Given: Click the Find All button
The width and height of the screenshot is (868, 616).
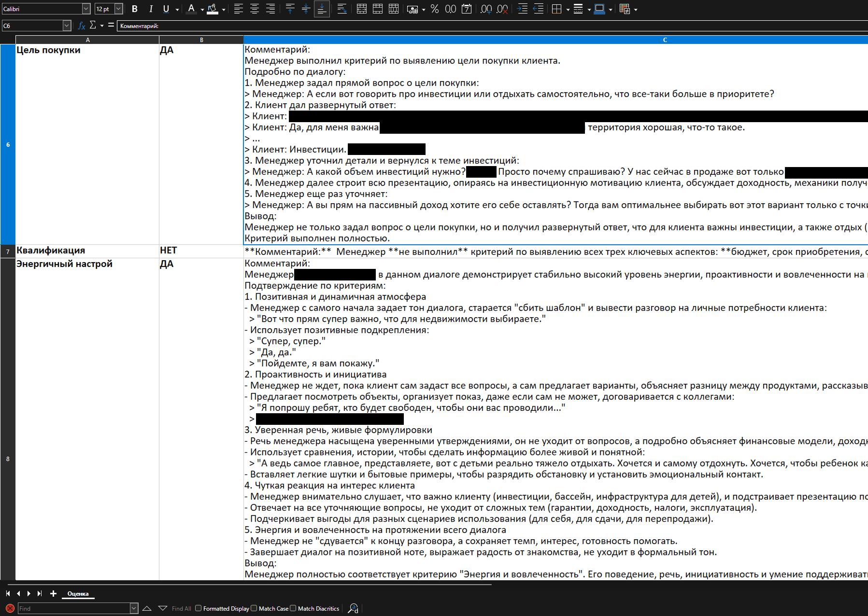Looking at the screenshot, I should pyautogui.click(x=181, y=608).
